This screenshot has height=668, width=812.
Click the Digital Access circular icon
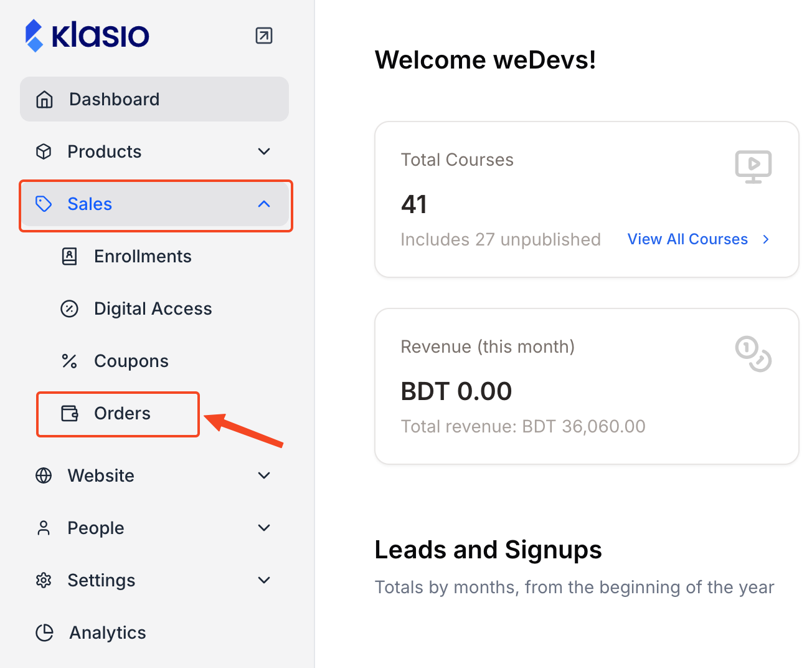point(70,308)
